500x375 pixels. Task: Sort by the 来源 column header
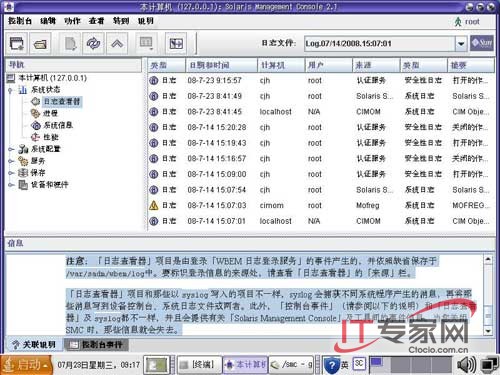click(376, 65)
